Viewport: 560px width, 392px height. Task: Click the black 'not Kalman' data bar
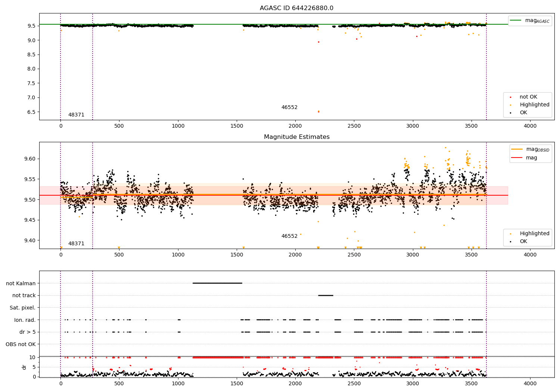point(217,283)
